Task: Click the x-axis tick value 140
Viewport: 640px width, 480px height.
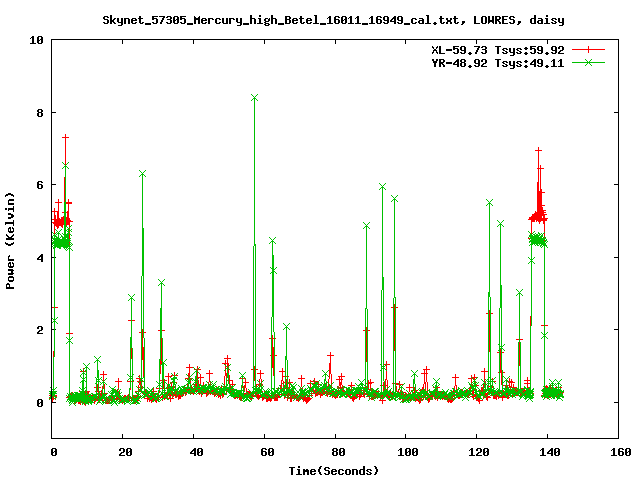Action: pos(549,452)
